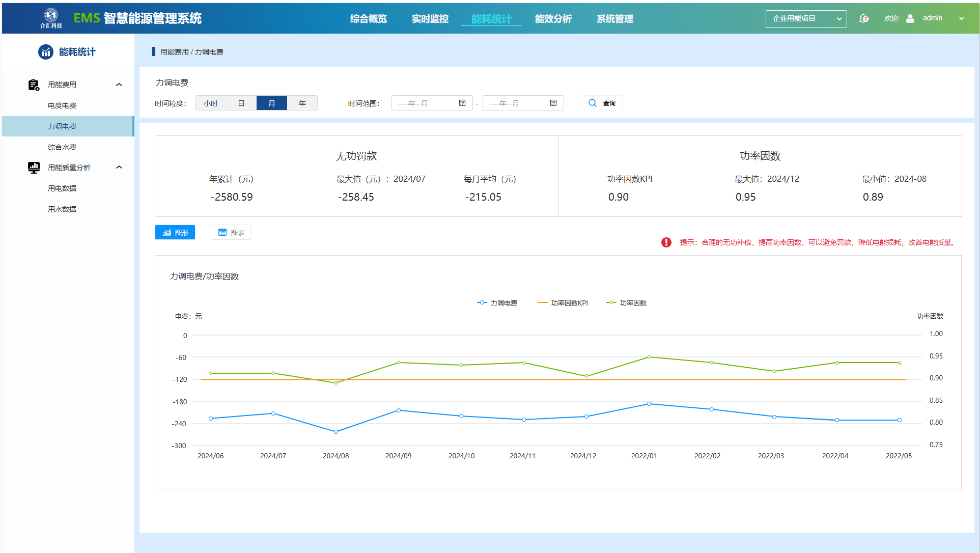Click the 用能费用 clipboard icon
Screen dimensions: 980x553
pos(34,85)
